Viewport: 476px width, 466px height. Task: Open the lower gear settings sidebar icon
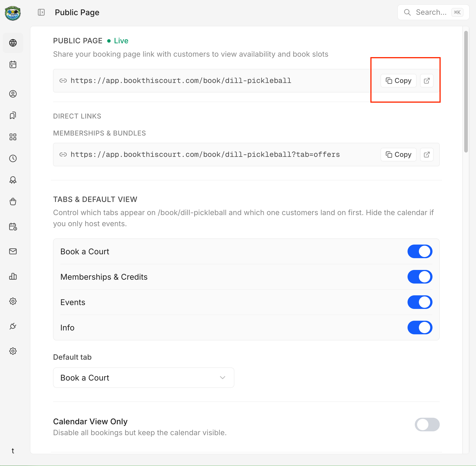pos(13,351)
